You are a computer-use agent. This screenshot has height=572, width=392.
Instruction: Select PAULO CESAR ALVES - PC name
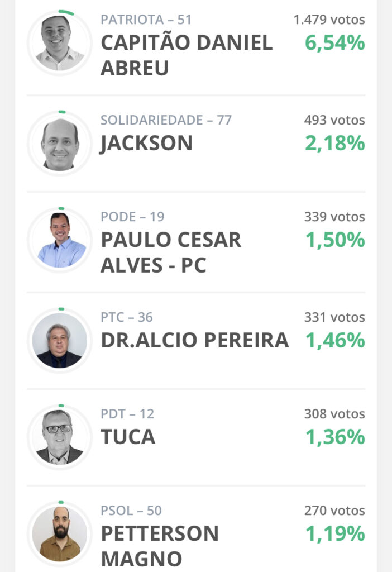pos(171,252)
